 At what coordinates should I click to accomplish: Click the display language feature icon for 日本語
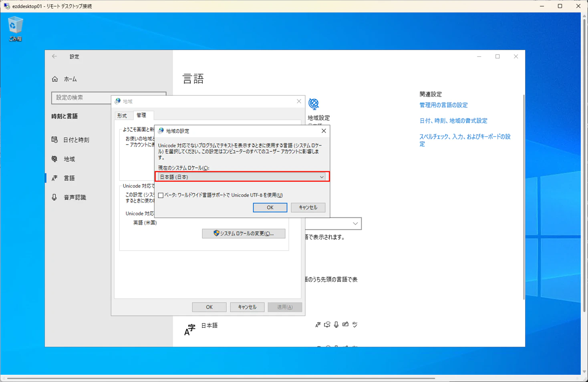[x=318, y=325]
